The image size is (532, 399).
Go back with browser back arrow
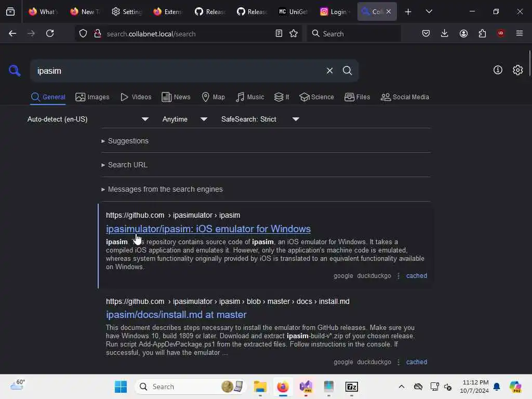pyautogui.click(x=12, y=33)
